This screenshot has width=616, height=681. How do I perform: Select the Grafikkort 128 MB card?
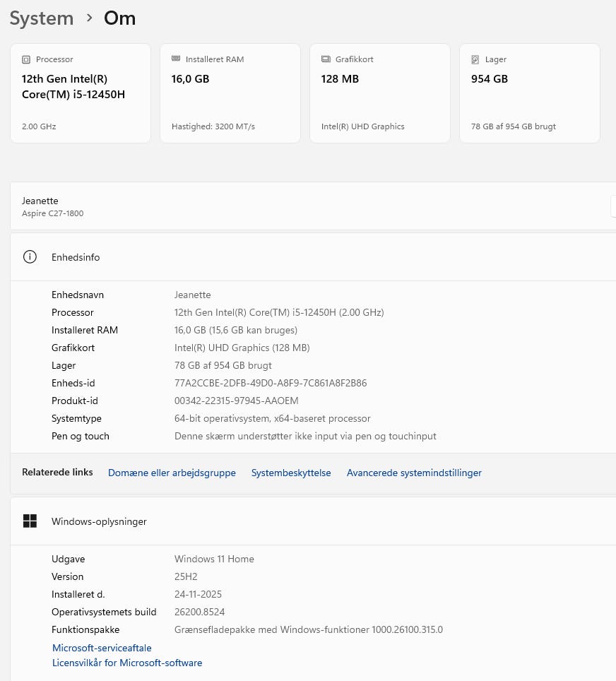[x=379, y=93]
